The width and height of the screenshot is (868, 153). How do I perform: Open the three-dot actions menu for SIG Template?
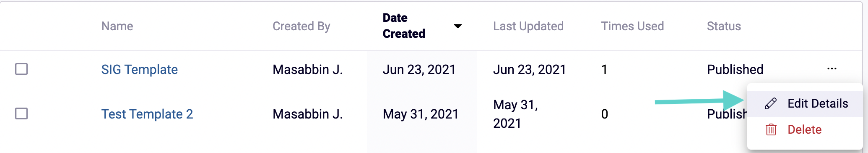coord(832,69)
